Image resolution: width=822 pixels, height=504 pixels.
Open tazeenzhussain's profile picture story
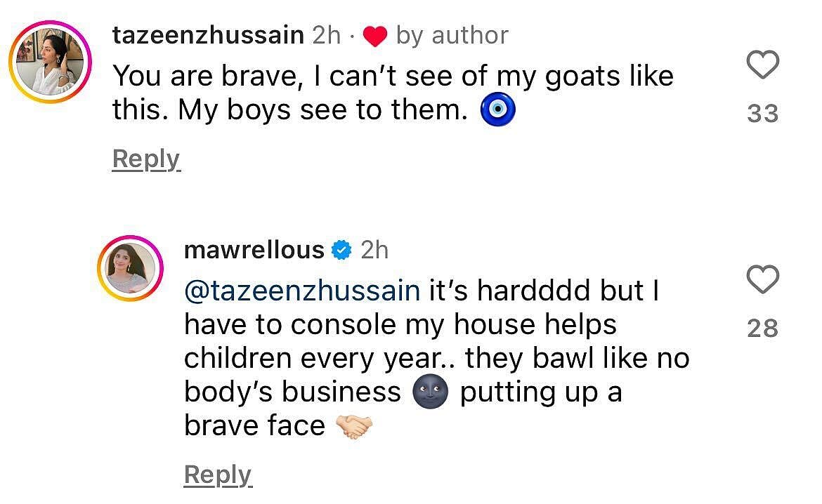pos(51,62)
